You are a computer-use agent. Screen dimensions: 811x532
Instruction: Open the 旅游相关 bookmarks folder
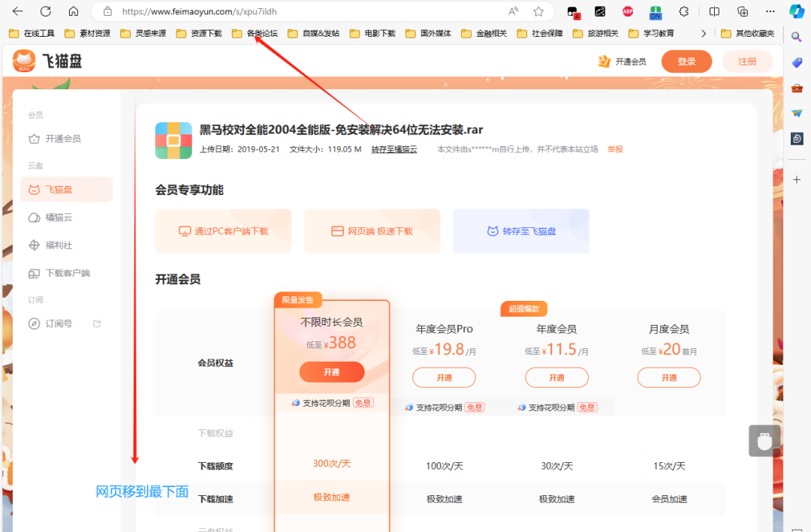coord(595,34)
